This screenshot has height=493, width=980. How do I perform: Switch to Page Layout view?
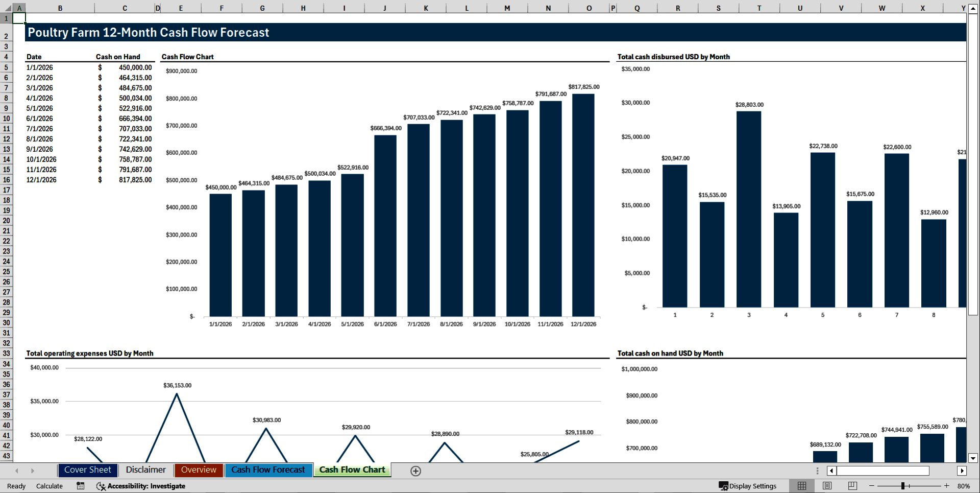pyautogui.click(x=826, y=486)
